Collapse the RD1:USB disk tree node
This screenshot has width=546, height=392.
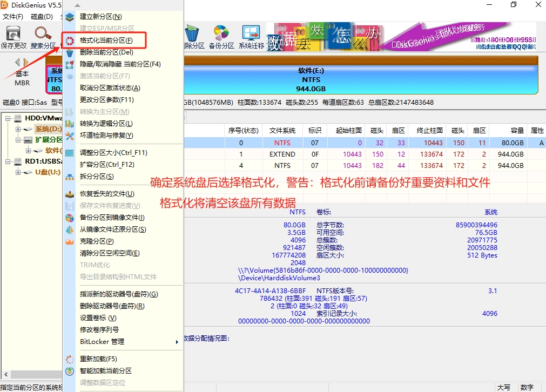(8, 161)
